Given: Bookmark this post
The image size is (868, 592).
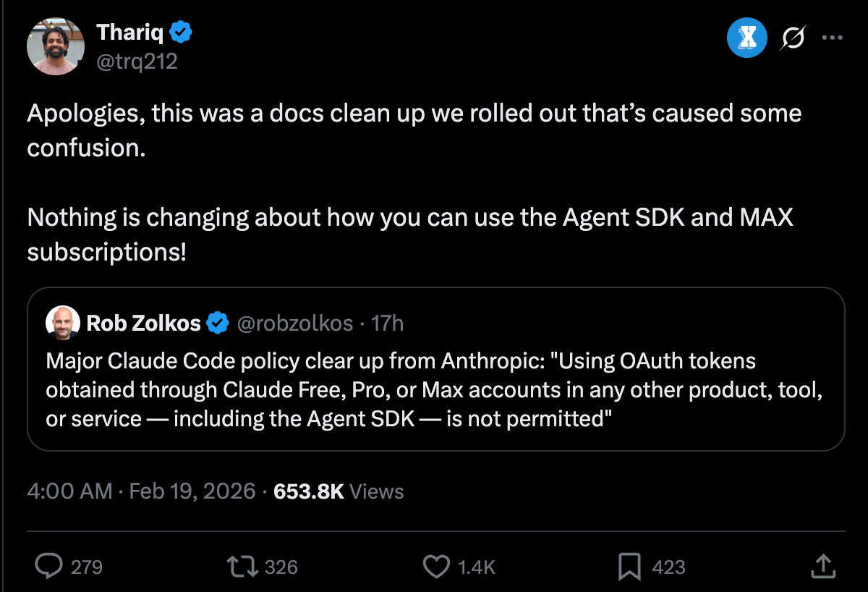Looking at the screenshot, I should 630,566.
